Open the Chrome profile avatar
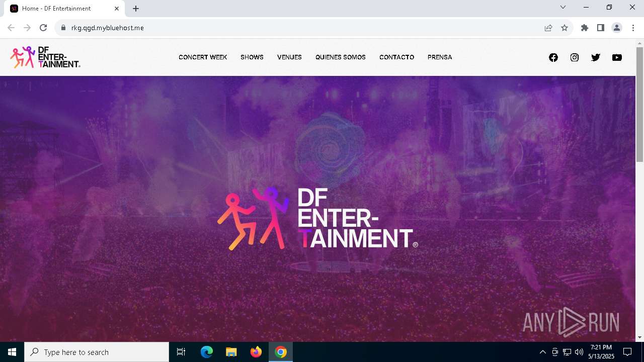Image resolution: width=644 pixels, height=362 pixels. [x=617, y=28]
